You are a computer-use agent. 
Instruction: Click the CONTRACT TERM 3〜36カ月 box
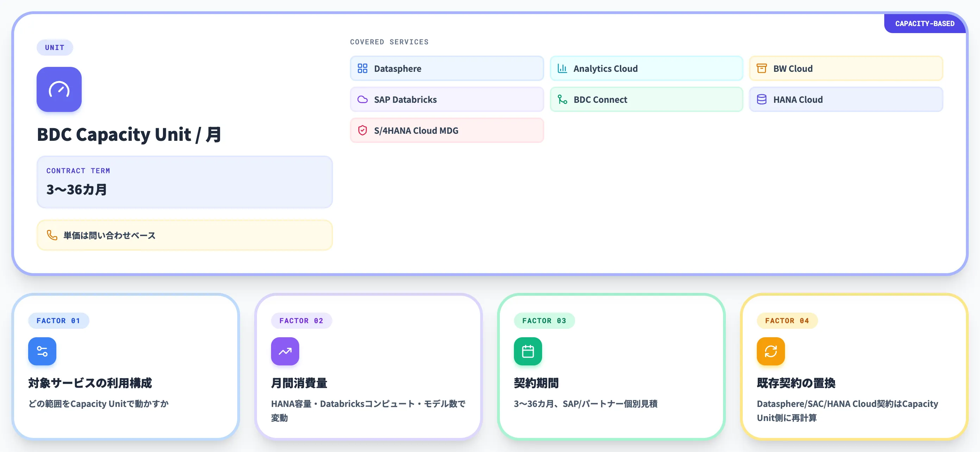pyautogui.click(x=184, y=182)
